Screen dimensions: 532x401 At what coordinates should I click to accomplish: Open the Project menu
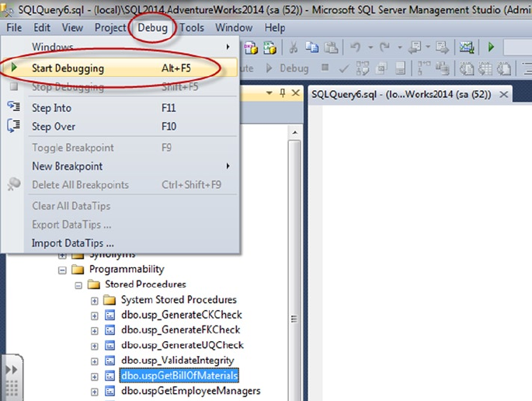click(x=110, y=28)
